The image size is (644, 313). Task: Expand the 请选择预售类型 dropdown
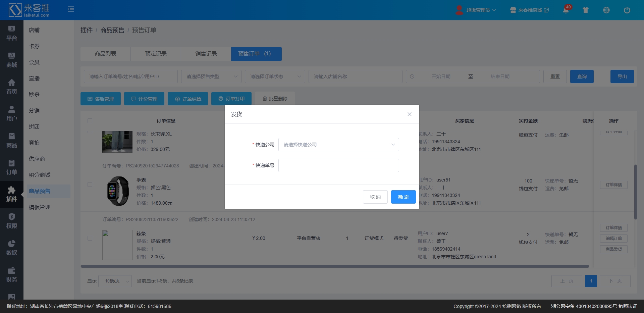pyautogui.click(x=211, y=76)
